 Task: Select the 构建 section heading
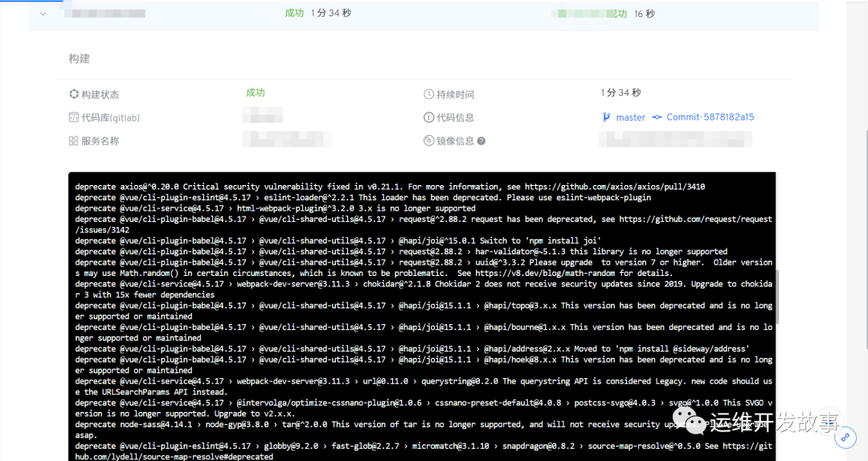[80, 59]
